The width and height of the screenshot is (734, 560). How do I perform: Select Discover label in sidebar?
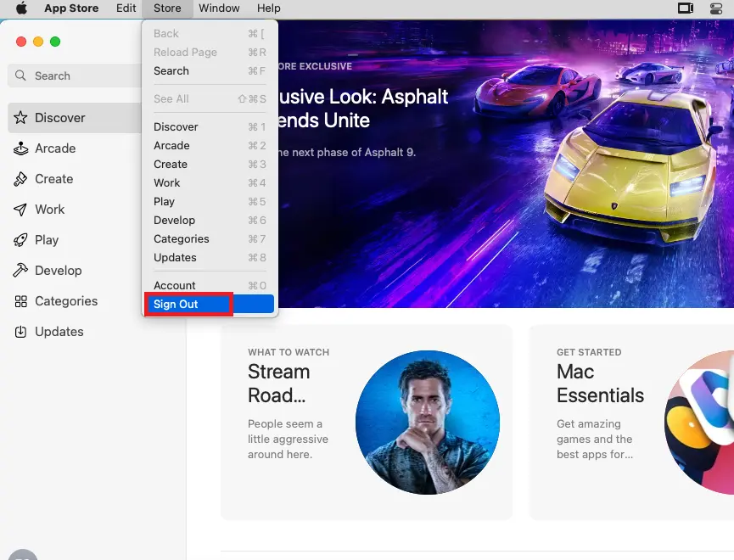point(60,118)
